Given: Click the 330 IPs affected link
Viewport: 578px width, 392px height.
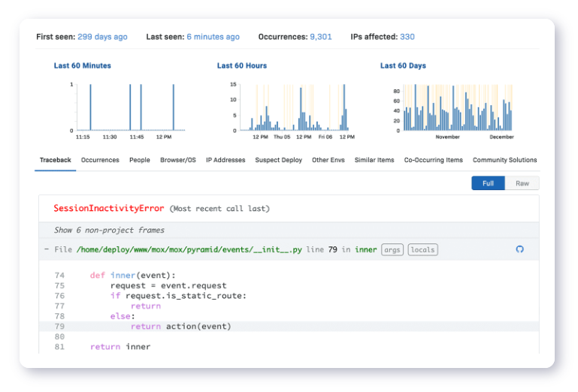Looking at the screenshot, I should click(x=407, y=37).
